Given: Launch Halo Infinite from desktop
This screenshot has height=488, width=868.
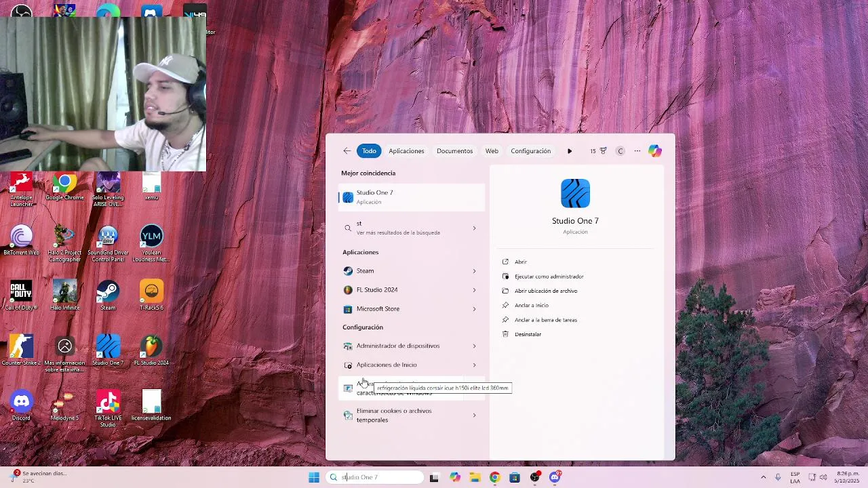Looking at the screenshot, I should (64, 296).
